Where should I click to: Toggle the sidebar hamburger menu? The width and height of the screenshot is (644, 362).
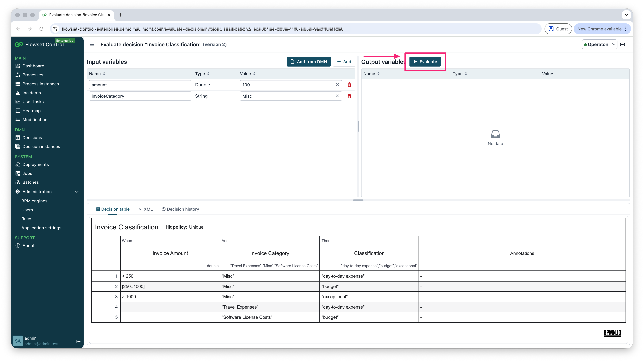coord(92,45)
